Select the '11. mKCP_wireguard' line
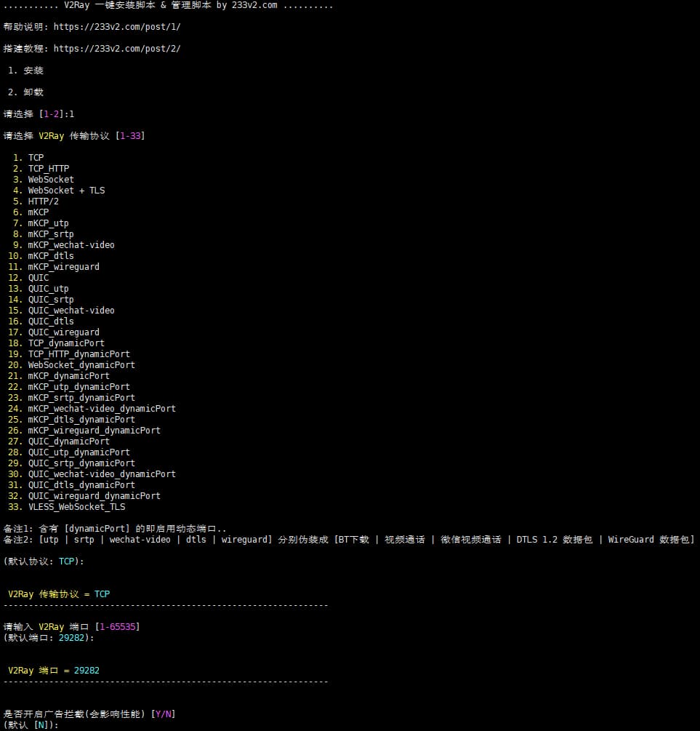This screenshot has height=731, width=700. 54,267
